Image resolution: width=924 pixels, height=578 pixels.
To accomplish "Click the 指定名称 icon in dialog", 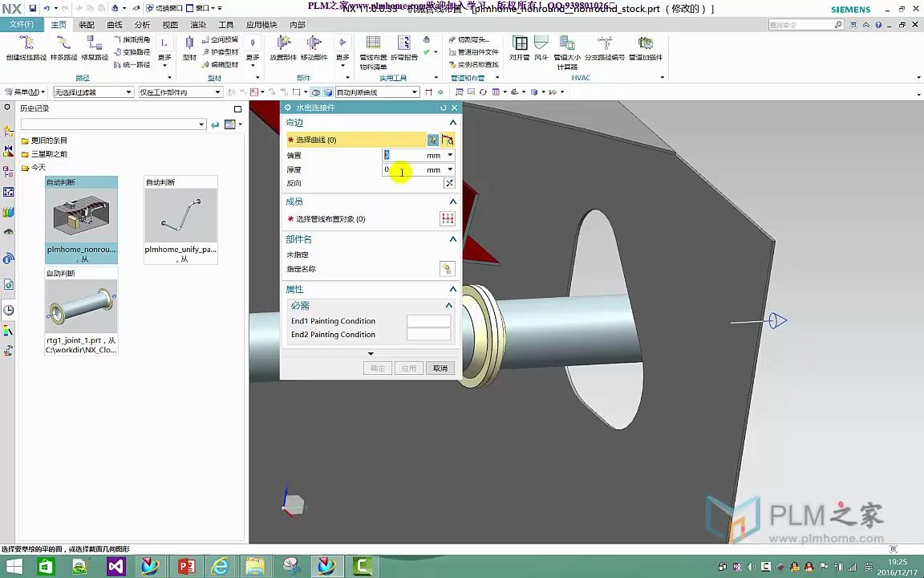I will (x=448, y=269).
